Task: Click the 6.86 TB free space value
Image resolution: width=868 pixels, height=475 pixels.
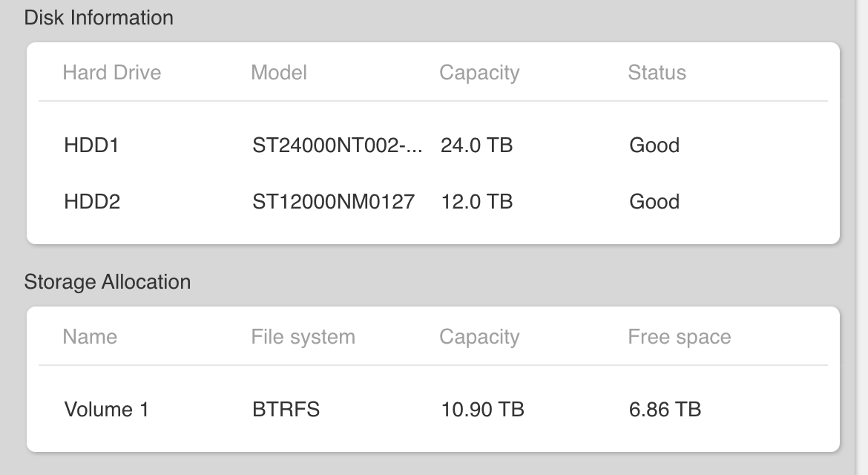Action: [665, 410]
